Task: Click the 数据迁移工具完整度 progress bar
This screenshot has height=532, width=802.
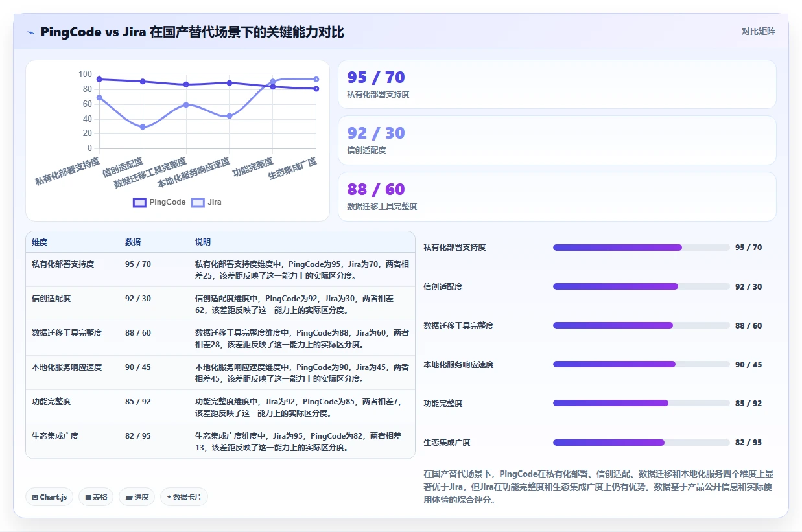Action: 641,325
